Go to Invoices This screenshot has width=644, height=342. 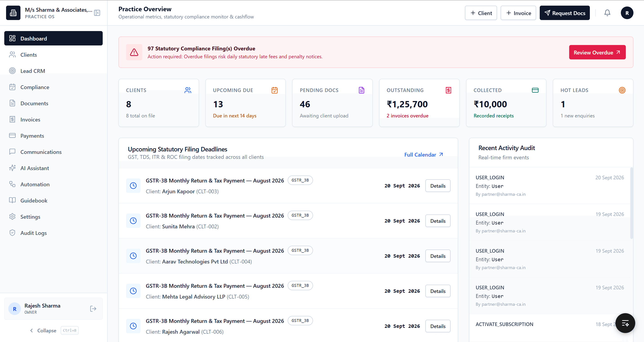53,119
